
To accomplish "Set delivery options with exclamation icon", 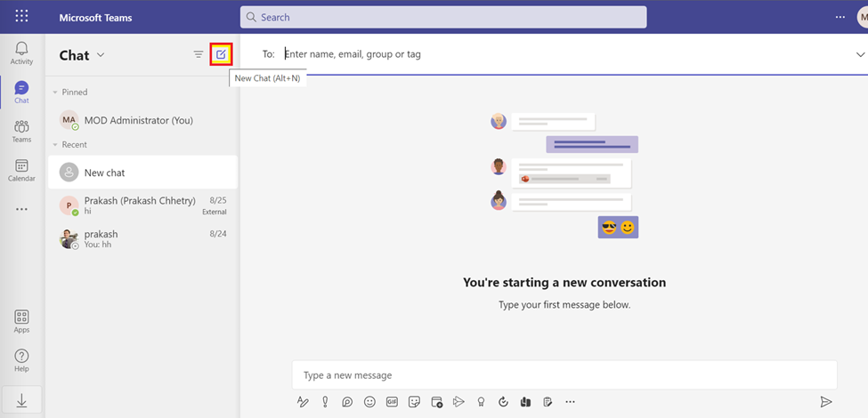I will [x=326, y=401].
